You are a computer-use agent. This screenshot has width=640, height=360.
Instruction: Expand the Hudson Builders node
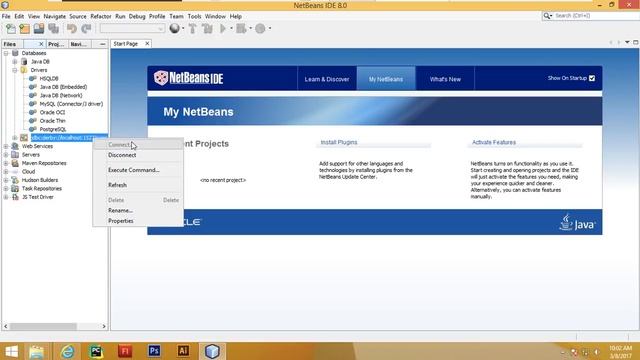6,180
